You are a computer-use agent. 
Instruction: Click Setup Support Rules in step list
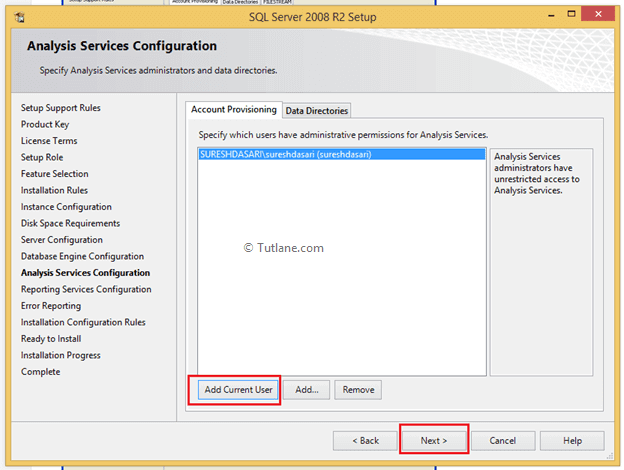(x=60, y=108)
